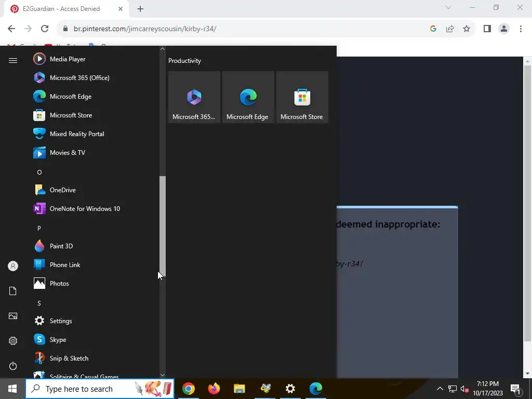Select the E2Guardian - Access Denied tab
Viewport: 532px width, 399px height.
click(66, 9)
